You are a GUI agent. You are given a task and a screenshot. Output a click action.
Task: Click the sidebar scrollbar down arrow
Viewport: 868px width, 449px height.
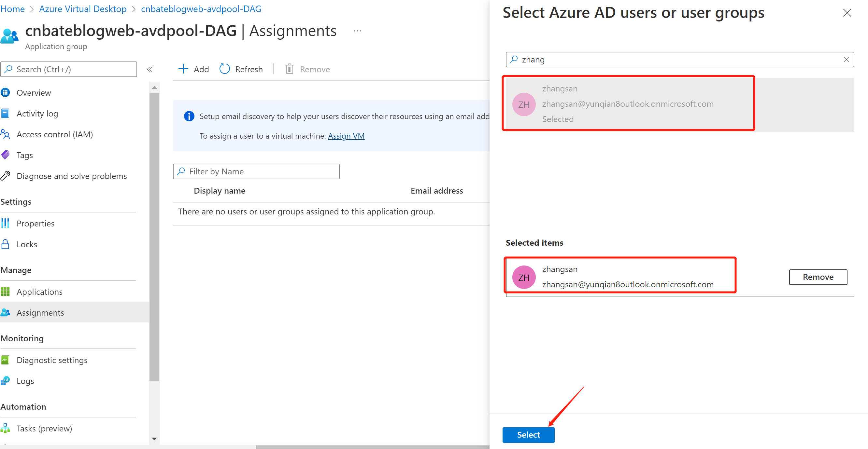point(154,439)
